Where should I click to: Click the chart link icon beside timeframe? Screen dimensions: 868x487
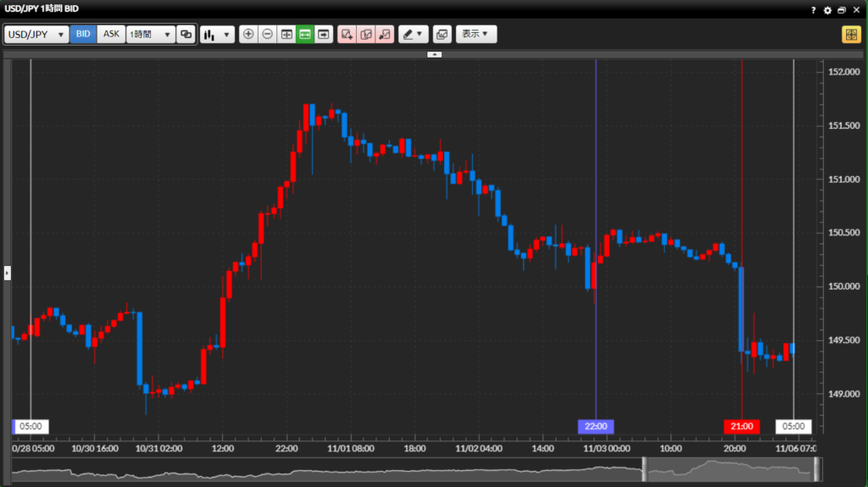tap(186, 35)
